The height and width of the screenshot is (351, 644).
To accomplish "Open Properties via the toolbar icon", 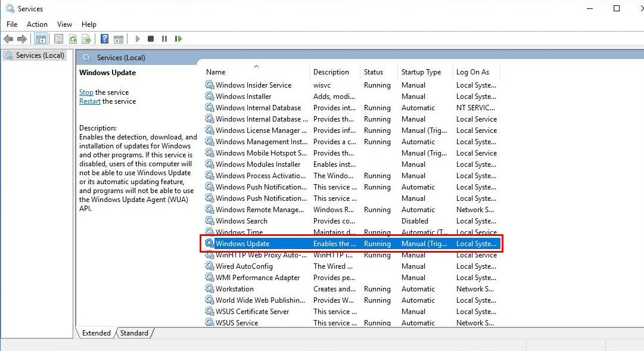I will 59,39.
